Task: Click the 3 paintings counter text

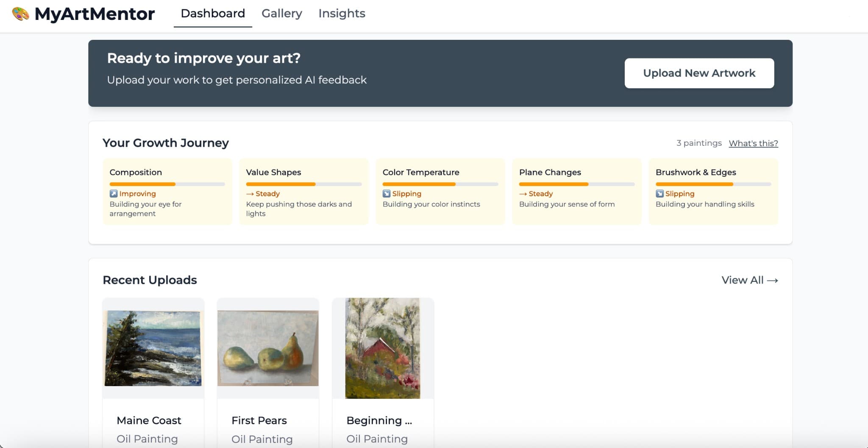Action: [x=699, y=143]
